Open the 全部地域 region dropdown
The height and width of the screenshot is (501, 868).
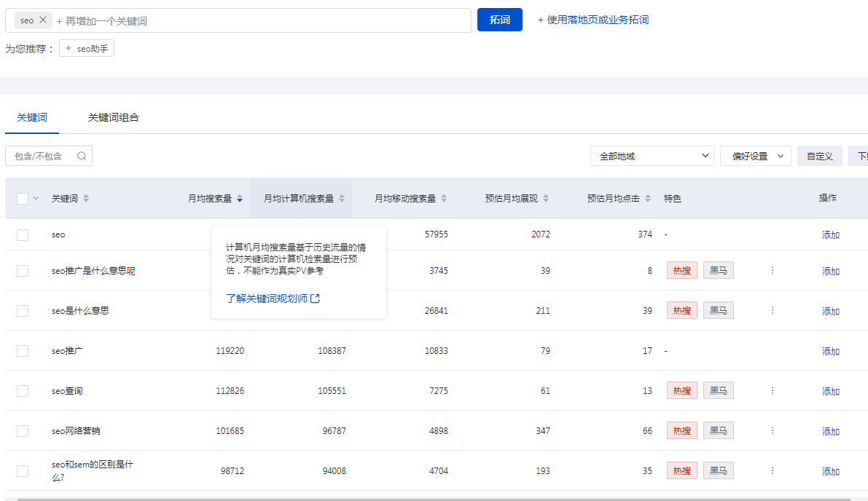652,156
